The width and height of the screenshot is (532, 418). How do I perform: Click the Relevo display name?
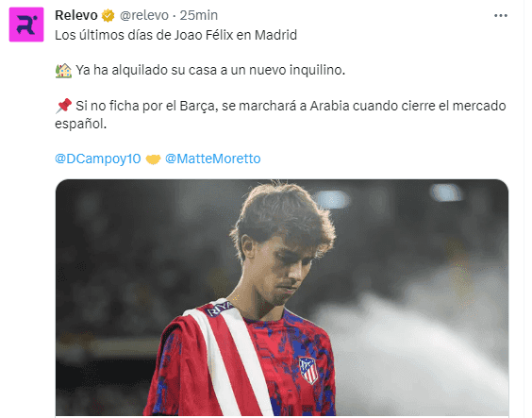click(76, 15)
